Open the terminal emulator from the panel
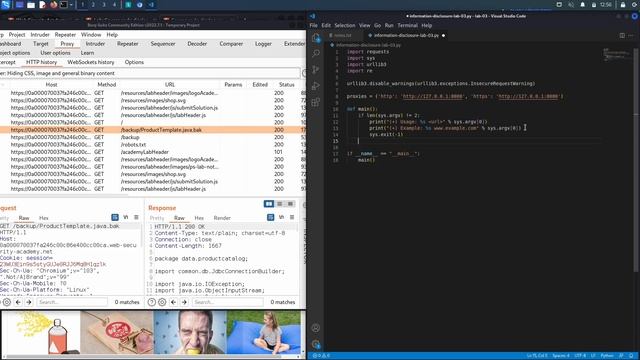The width and height of the screenshot is (640, 360). pyautogui.click(x=64, y=5)
